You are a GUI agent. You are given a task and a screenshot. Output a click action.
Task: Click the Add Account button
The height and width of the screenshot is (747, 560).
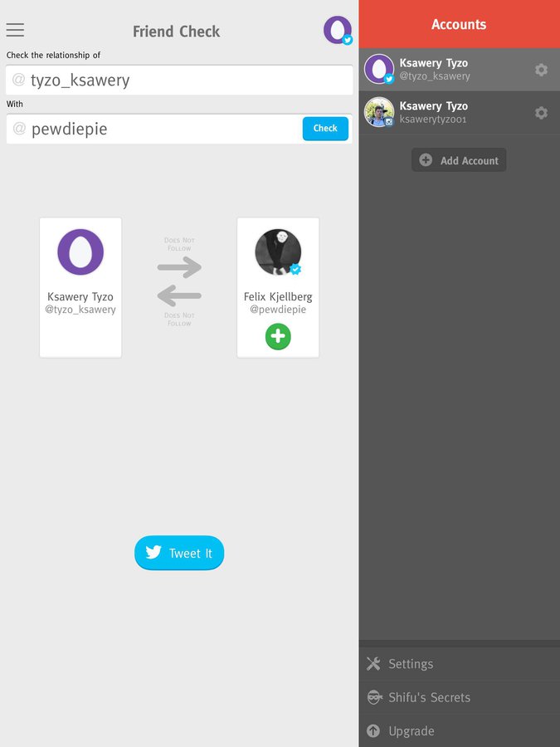pyautogui.click(x=459, y=160)
